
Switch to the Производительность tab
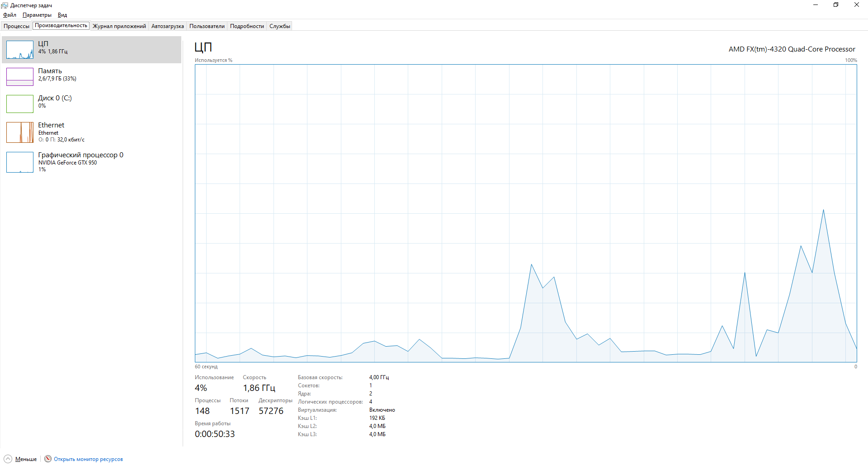[x=61, y=26]
